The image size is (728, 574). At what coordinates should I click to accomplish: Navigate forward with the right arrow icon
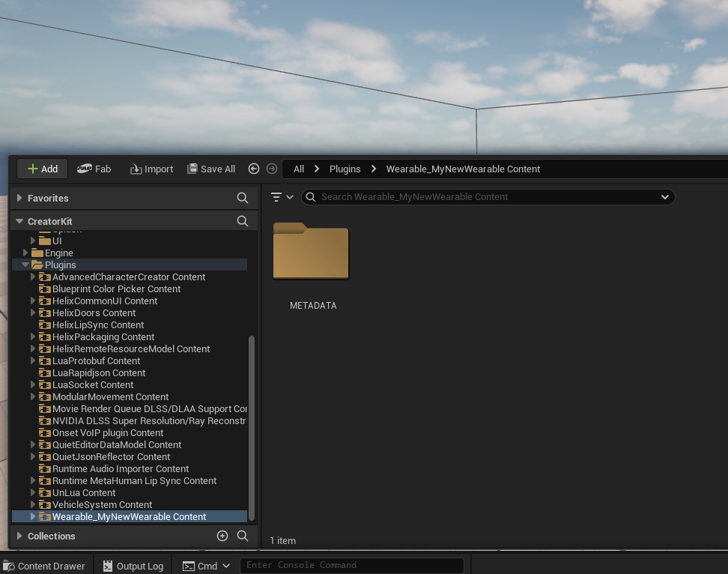(272, 169)
